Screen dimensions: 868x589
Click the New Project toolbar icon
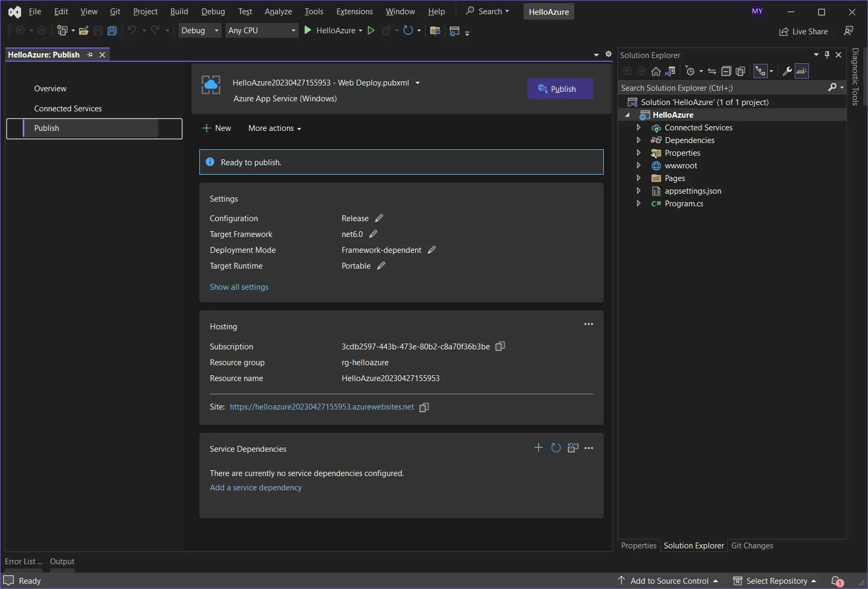[62, 31]
